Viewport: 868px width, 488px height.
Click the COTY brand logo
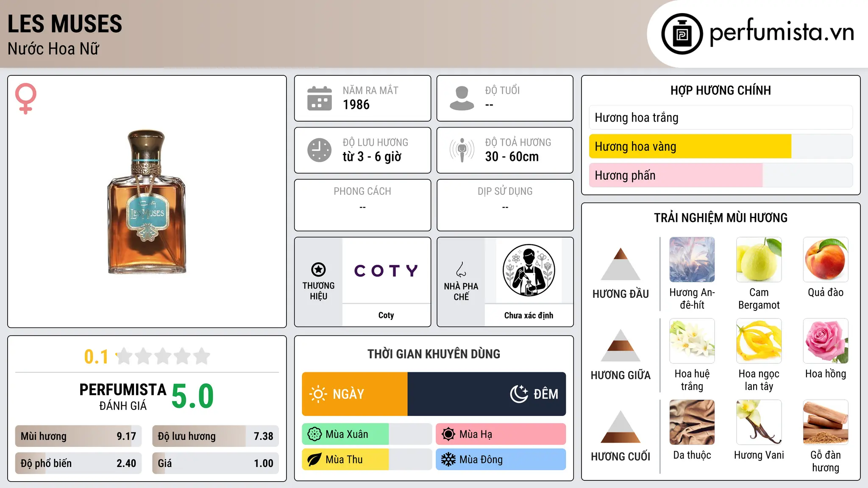point(386,271)
